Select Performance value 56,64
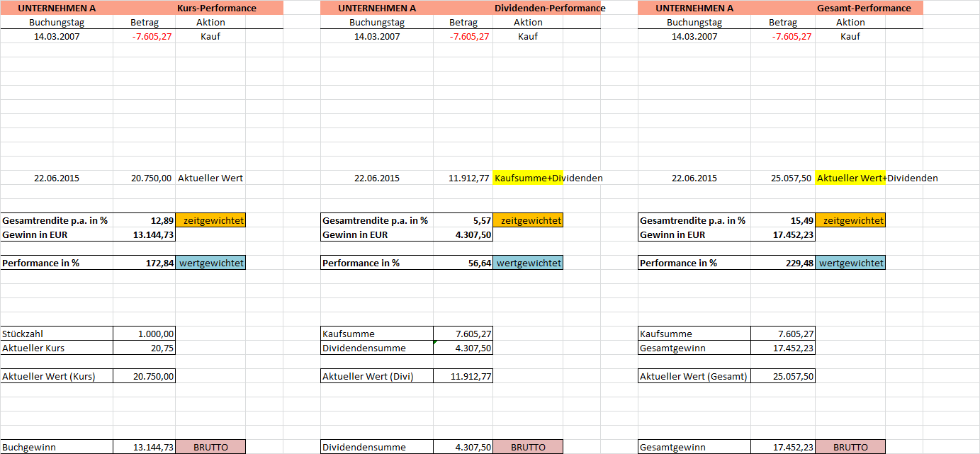This screenshot has height=454, width=980. click(x=463, y=263)
